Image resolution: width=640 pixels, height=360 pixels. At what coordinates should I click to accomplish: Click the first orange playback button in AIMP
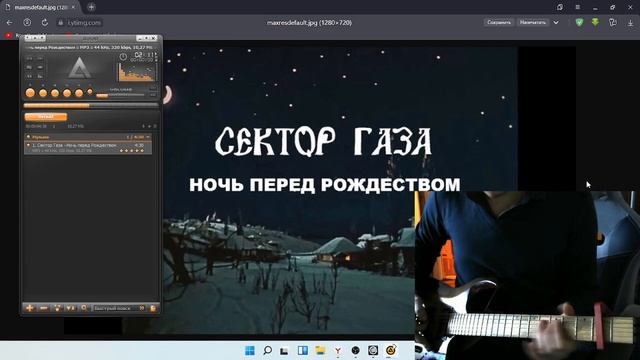coord(30,93)
